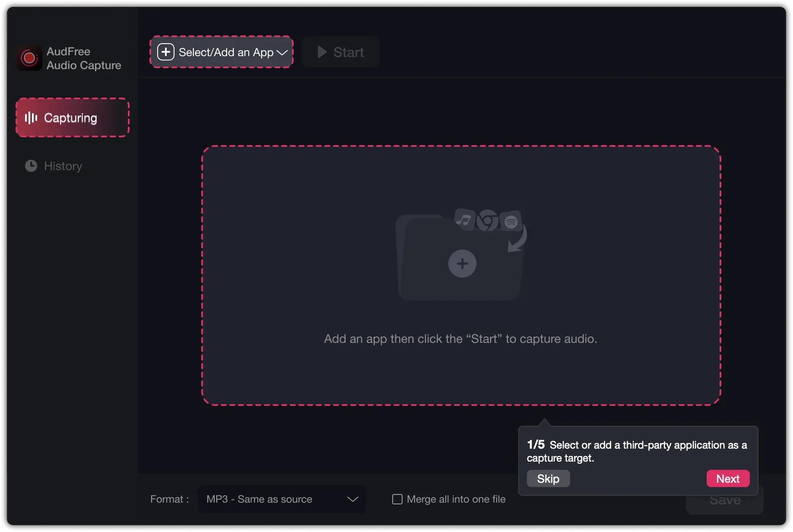Click the play icon inside the Start button
The width and height of the screenshot is (793, 532).
tap(321, 52)
